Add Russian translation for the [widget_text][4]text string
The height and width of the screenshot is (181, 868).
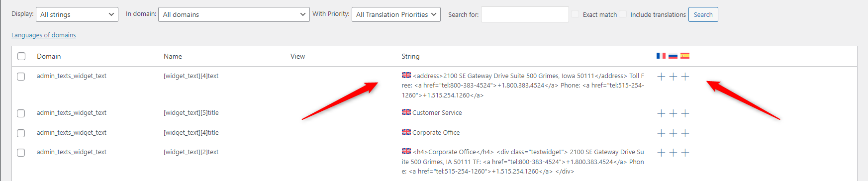click(x=673, y=77)
